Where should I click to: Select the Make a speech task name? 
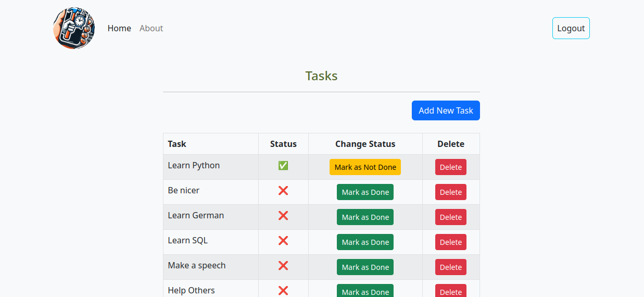pos(197,266)
